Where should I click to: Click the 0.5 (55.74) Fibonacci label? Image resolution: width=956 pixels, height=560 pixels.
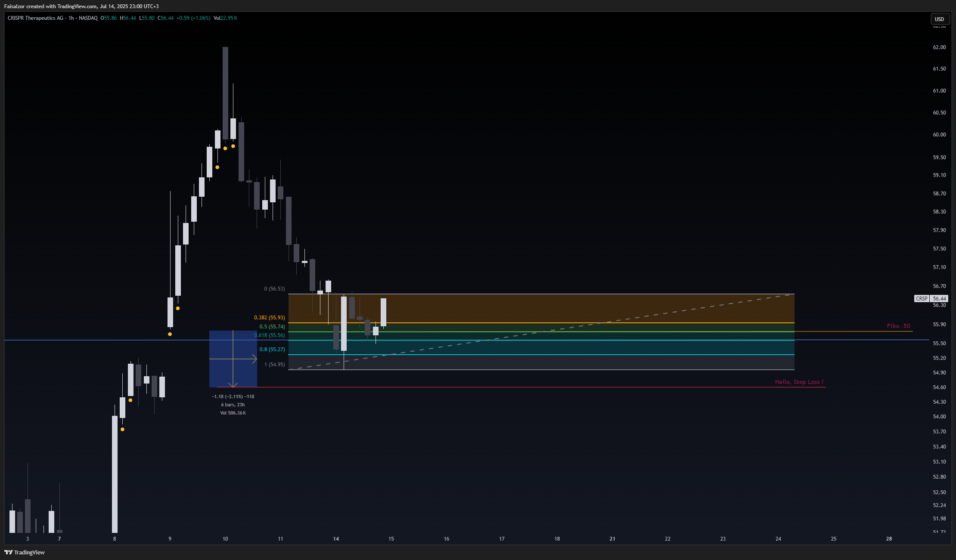(272, 327)
